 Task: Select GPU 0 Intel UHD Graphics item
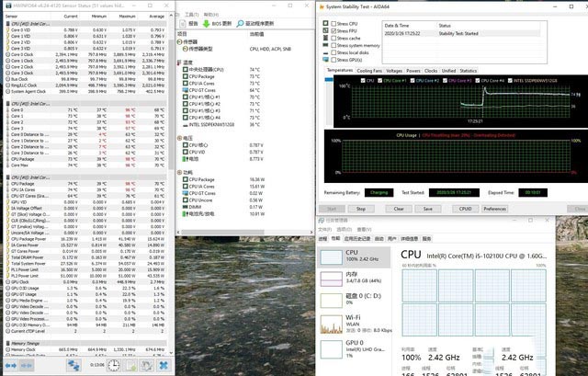point(355,348)
